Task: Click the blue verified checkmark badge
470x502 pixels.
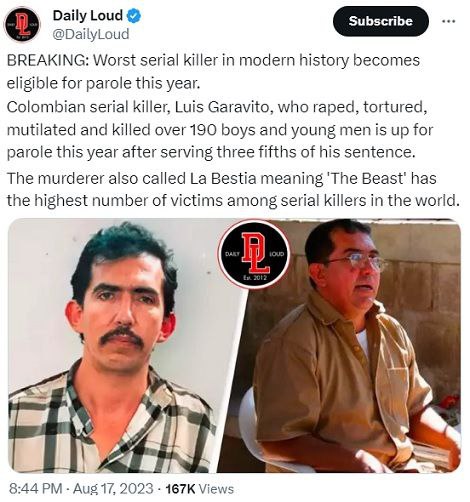Action: pos(134,16)
